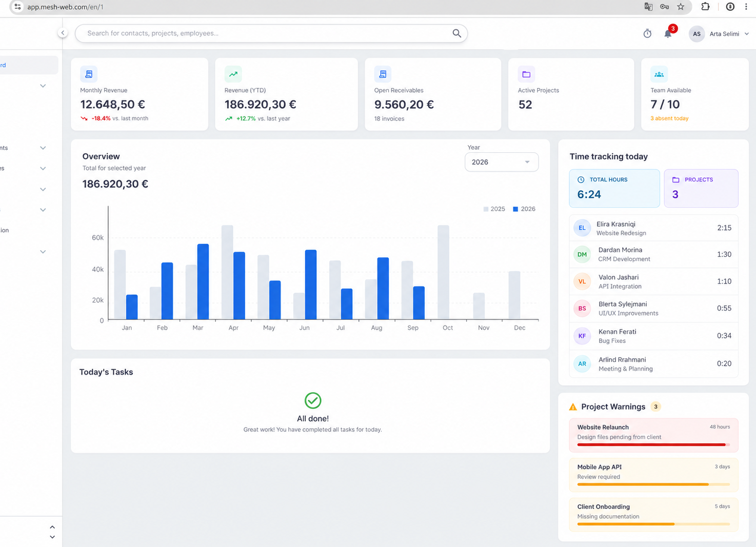Expand the sidebar section ending in "nts"
Viewport: 756px width, 547px height.
[43, 148]
